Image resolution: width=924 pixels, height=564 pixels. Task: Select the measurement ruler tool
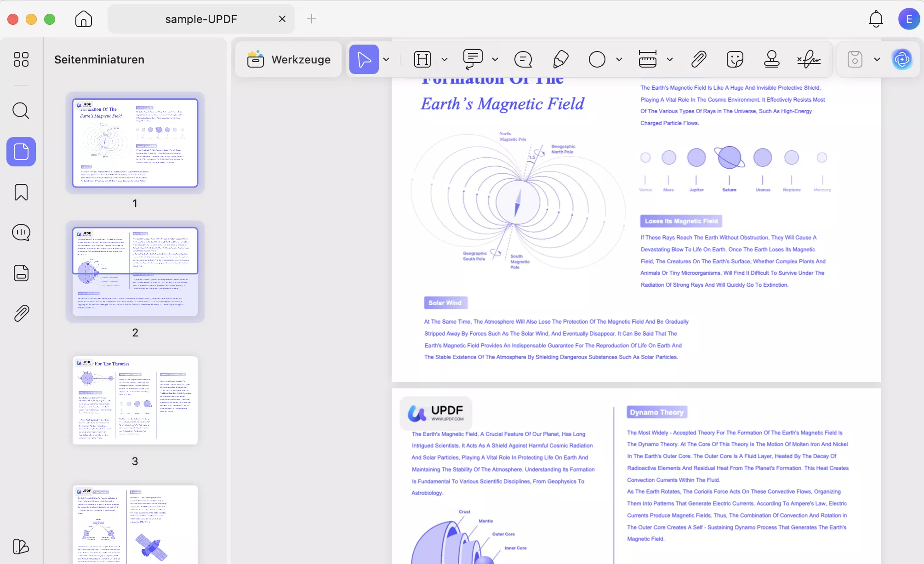coord(647,59)
